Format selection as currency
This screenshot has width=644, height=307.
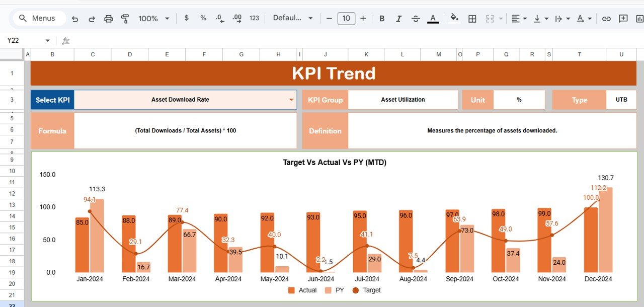(186, 18)
